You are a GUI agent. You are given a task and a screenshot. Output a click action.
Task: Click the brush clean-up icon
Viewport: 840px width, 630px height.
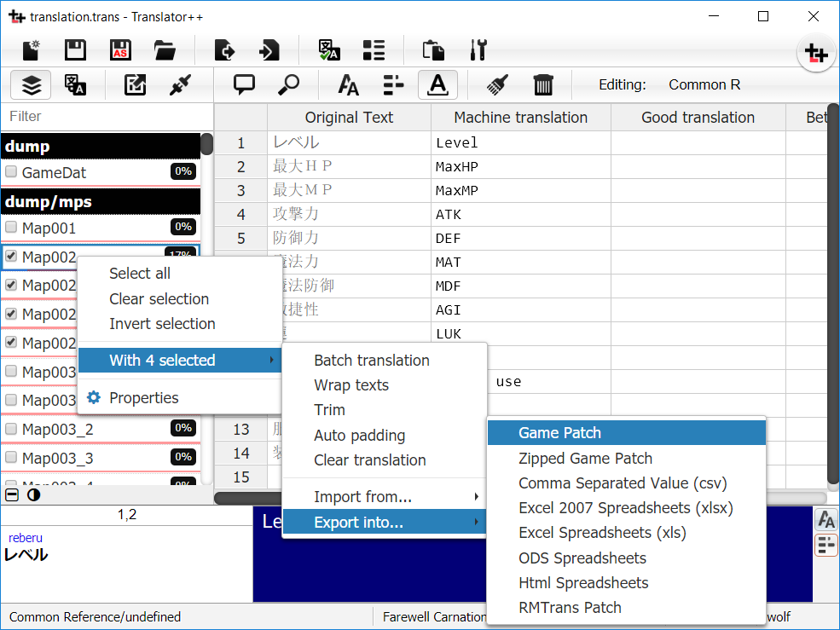pos(498,85)
